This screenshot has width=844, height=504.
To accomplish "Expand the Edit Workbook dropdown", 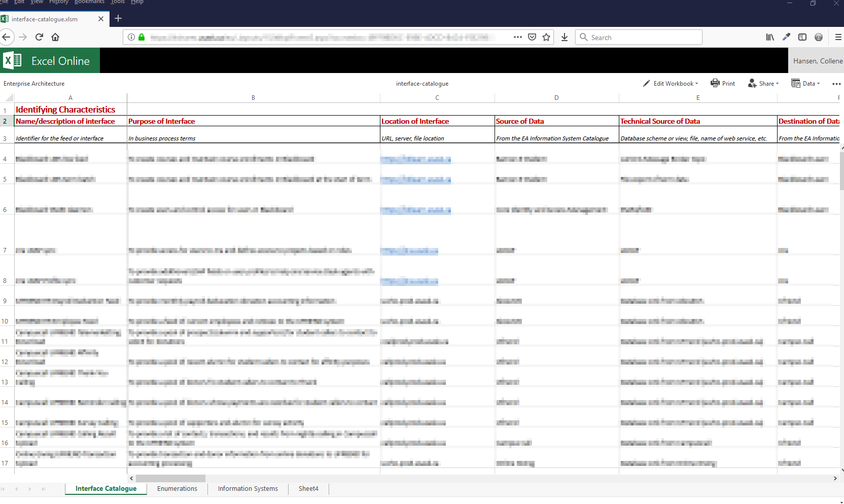I will pos(671,84).
